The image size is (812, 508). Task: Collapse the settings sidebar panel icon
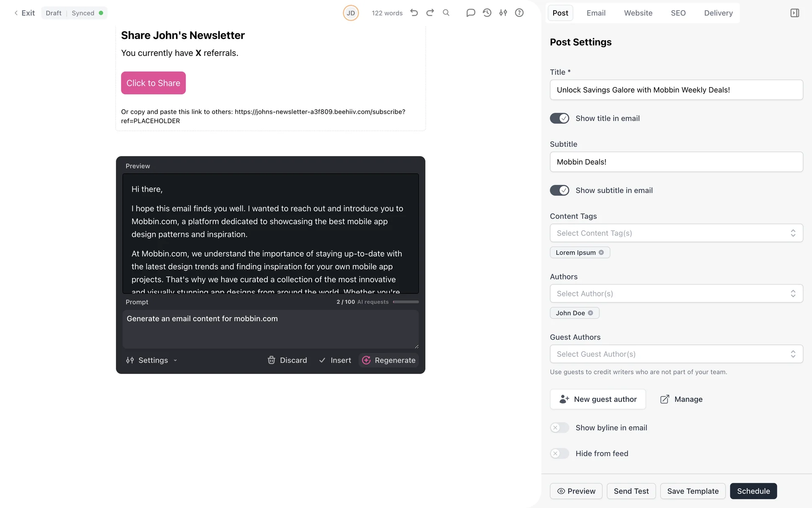click(x=795, y=13)
